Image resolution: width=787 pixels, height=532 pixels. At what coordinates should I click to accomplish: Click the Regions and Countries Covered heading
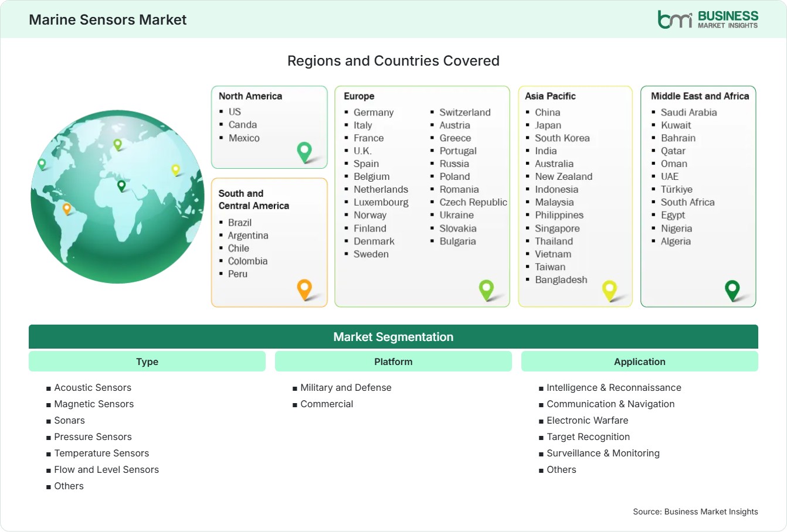[x=393, y=61]
